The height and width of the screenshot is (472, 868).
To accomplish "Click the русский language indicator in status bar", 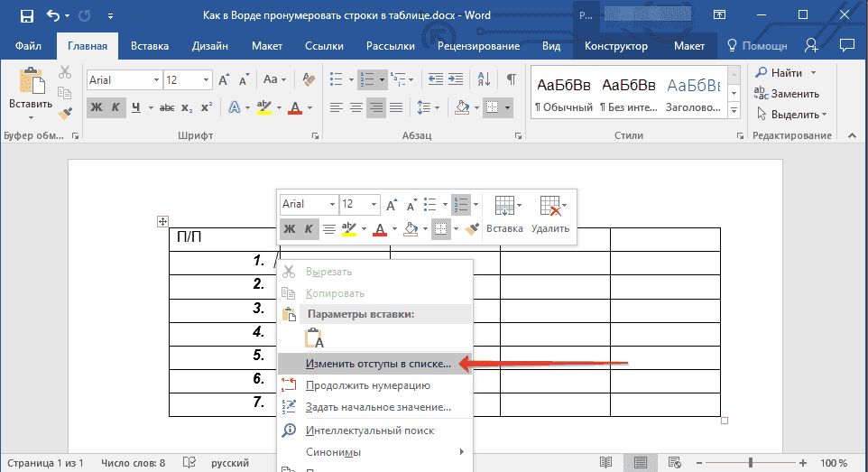I will tap(230, 463).
